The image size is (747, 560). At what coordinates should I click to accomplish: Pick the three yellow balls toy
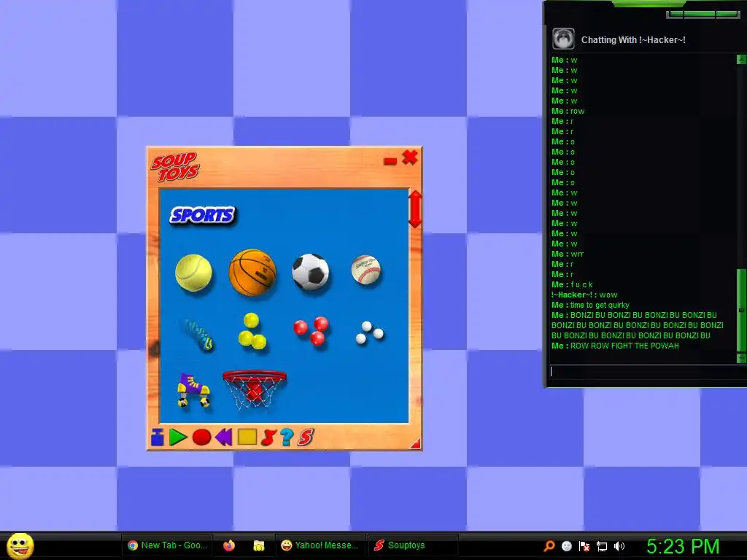click(x=252, y=332)
